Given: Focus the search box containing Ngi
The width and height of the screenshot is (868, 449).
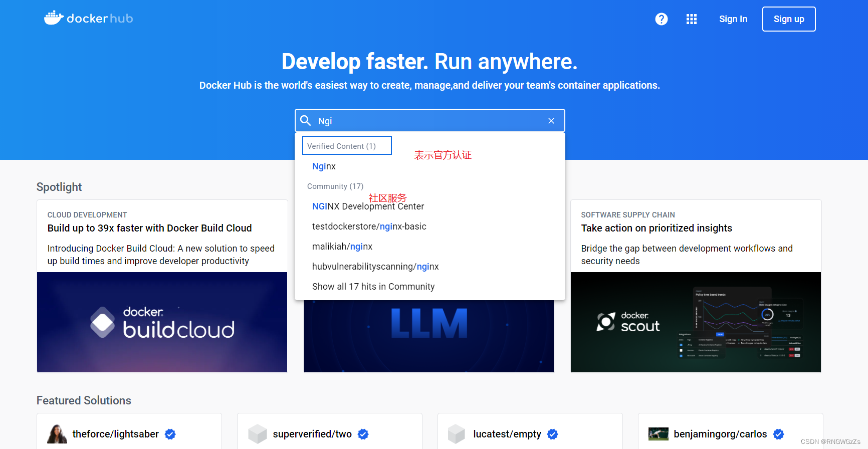Looking at the screenshot, I should tap(430, 121).
